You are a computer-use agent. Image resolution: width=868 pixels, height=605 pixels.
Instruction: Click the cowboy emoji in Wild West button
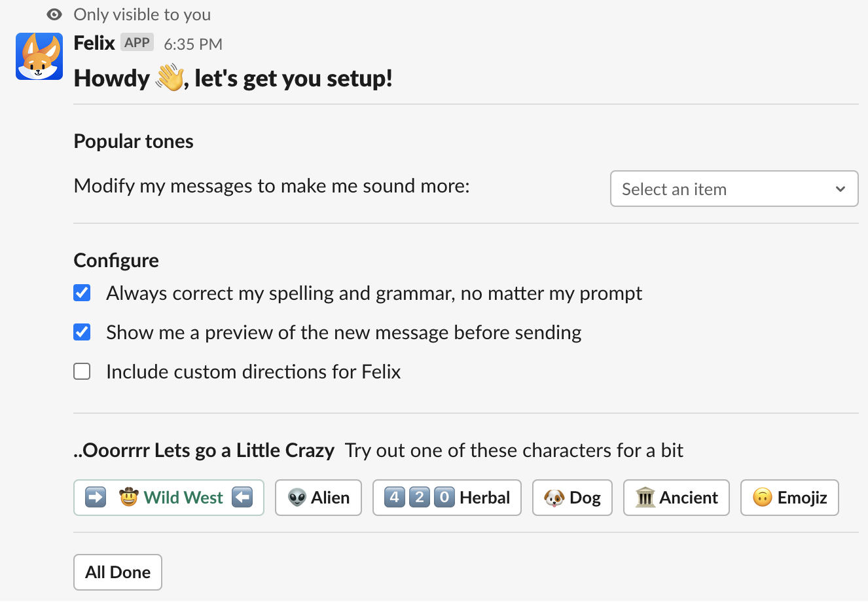point(129,498)
